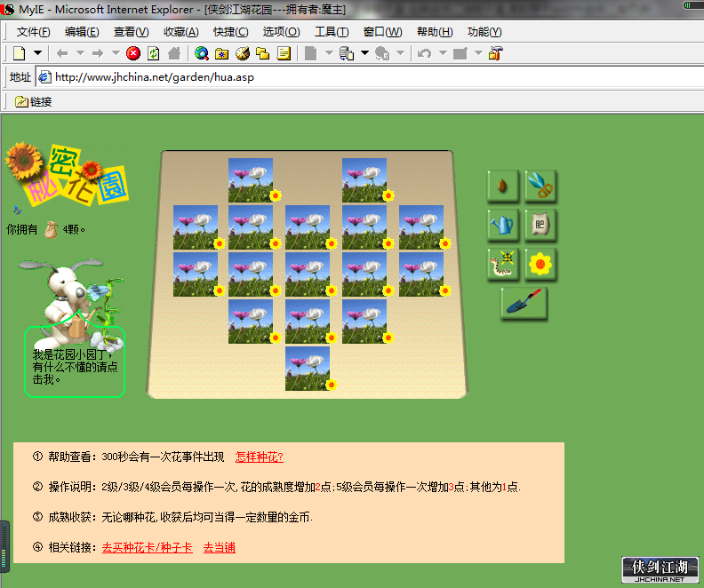Open the 快捷(C) menu
Screen dimensions: 704x588
click(x=231, y=32)
